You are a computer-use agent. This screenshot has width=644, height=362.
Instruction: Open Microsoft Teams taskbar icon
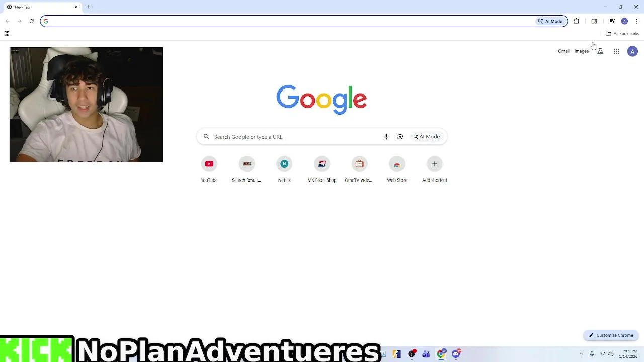(426, 354)
